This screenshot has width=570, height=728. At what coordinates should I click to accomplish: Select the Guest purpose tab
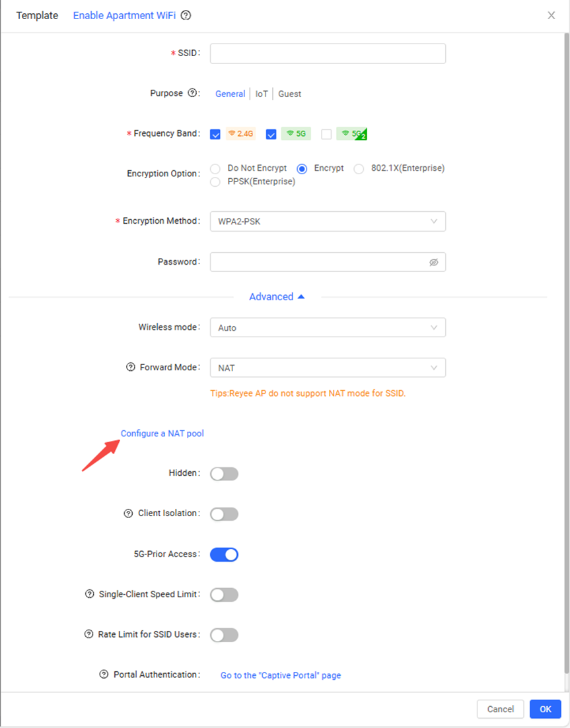pyautogui.click(x=289, y=94)
